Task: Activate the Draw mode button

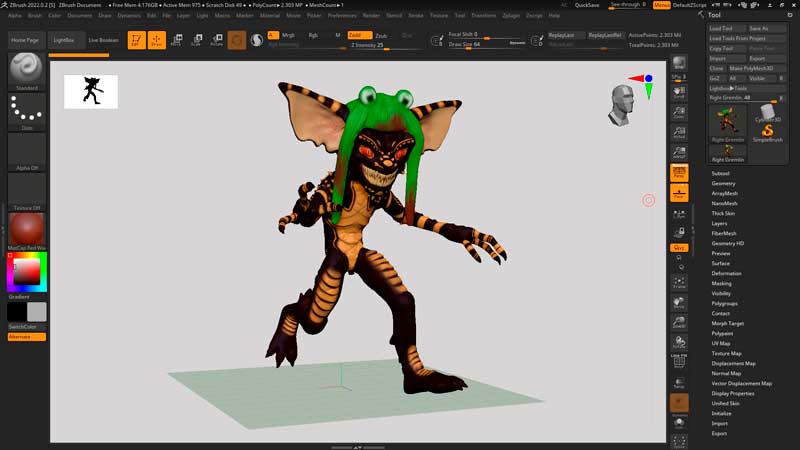Action: [157, 40]
